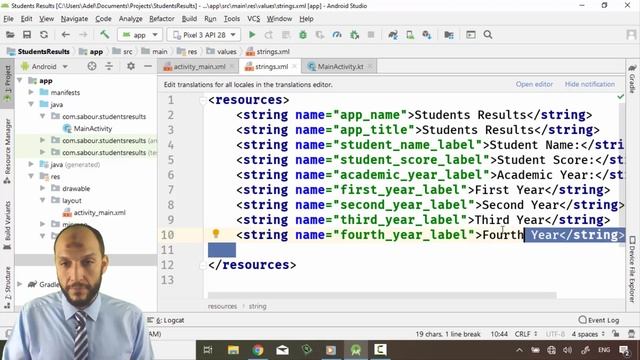Open AVD Manager icon
The height and width of the screenshot is (360, 640).
pyautogui.click(x=410, y=35)
